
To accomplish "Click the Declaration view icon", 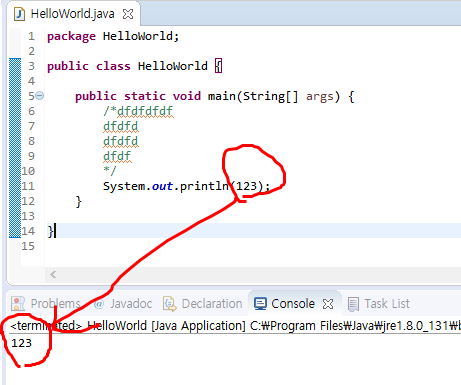I will coord(170,304).
